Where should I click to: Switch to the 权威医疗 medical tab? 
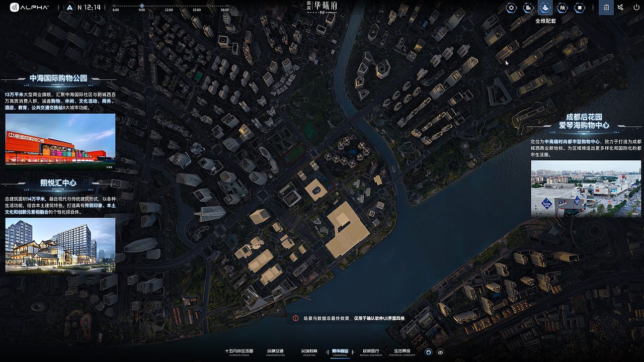(371, 352)
